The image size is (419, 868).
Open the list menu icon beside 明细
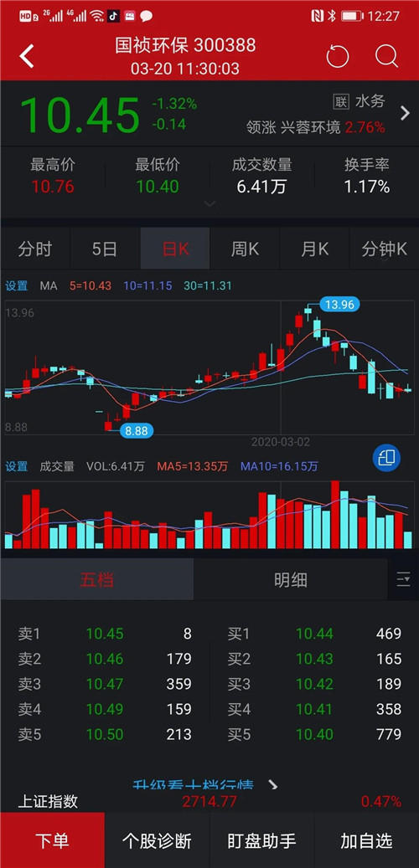[x=403, y=579]
